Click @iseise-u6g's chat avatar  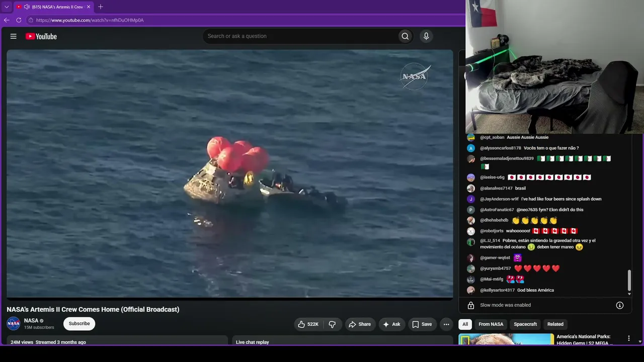(471, 177)
